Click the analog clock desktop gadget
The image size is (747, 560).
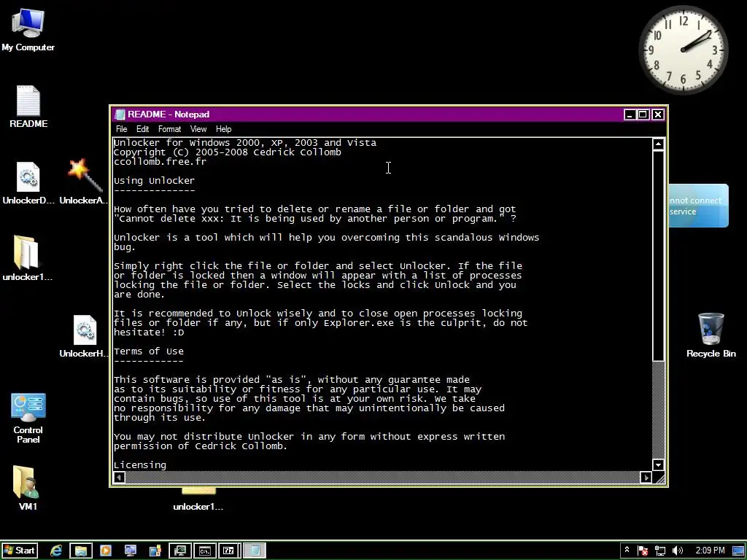pyautogui.click(x=683, y=50)
